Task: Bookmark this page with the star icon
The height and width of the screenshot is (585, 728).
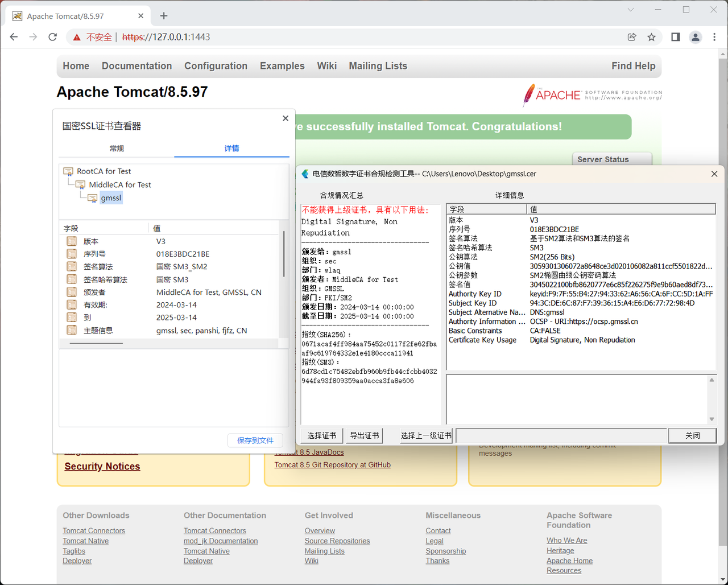Action: pos(652,37)
